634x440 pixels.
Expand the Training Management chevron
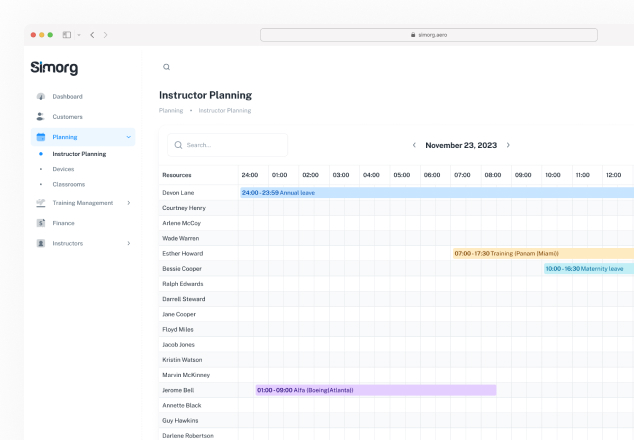pyautogui.click(x=129, y=203)
